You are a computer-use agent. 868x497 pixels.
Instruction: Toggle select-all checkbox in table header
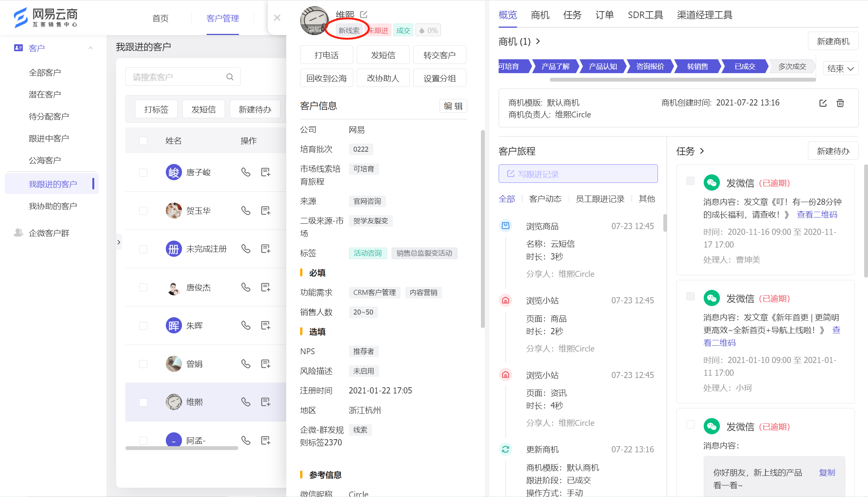[143, 141]
